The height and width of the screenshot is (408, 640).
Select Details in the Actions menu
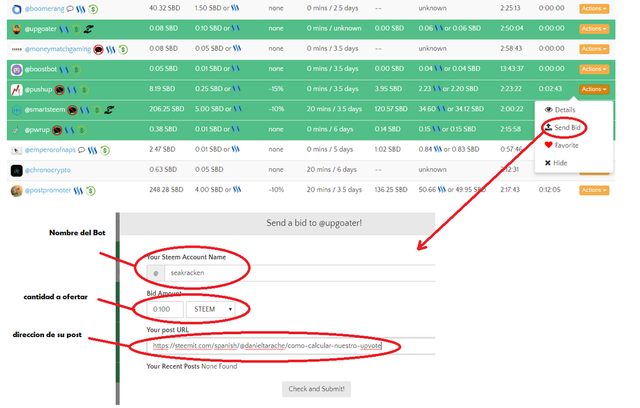tap(560, 110)
